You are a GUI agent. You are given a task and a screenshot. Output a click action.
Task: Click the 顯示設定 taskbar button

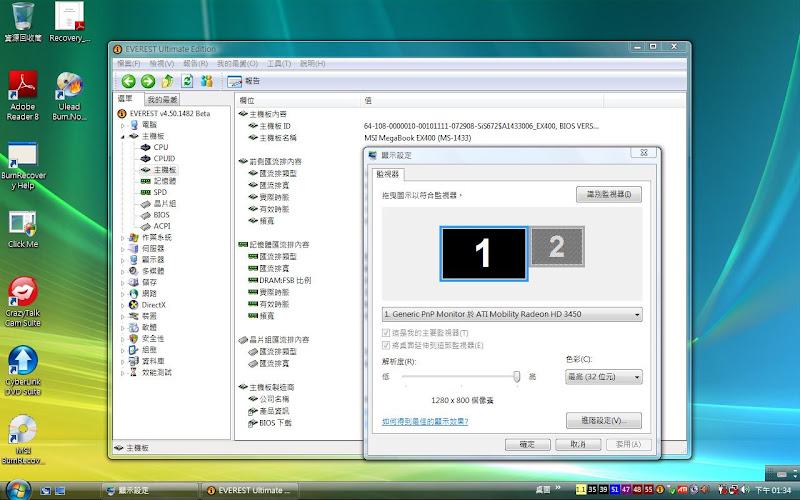click(149, 490)
